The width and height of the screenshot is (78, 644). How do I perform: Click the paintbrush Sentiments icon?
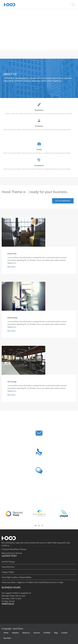tap(39, 104)
